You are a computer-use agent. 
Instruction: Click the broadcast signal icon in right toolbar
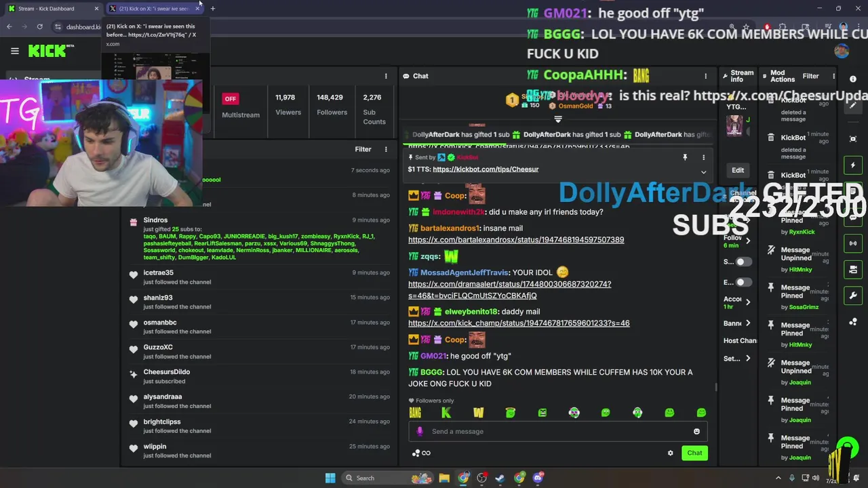pos(853,243)
